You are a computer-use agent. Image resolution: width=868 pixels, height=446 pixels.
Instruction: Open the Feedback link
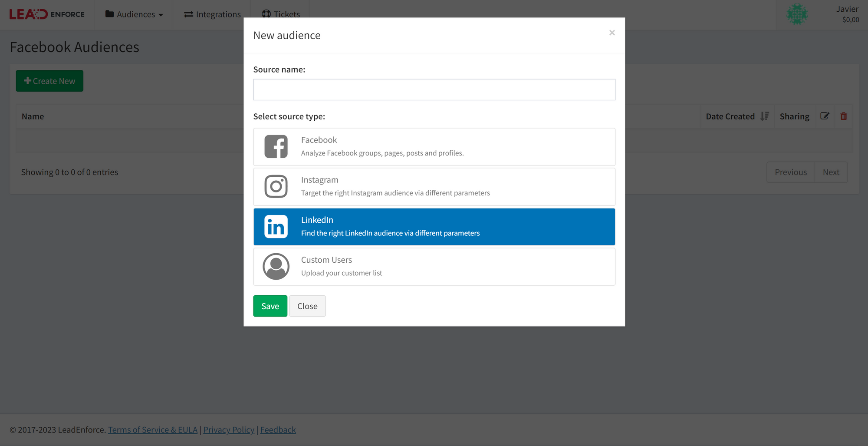278,429
